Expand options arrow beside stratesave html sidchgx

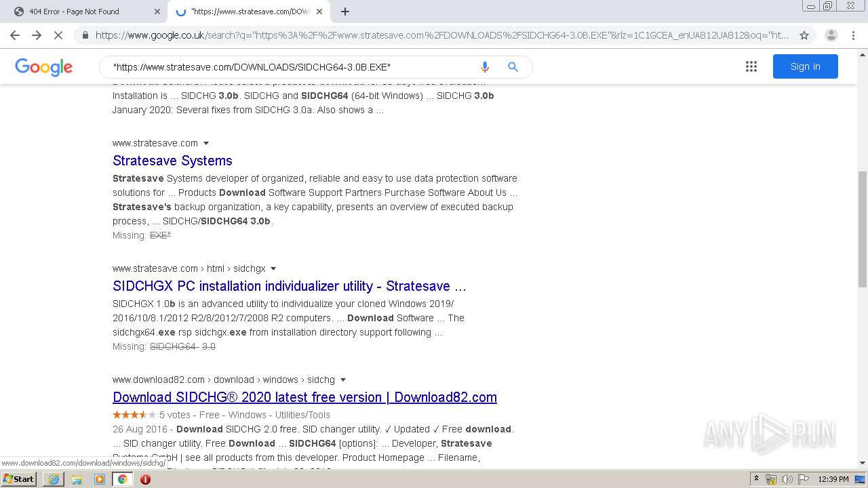273,268
